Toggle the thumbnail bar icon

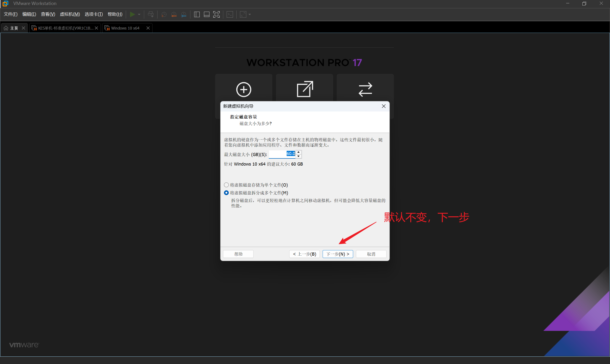(207, 15)
